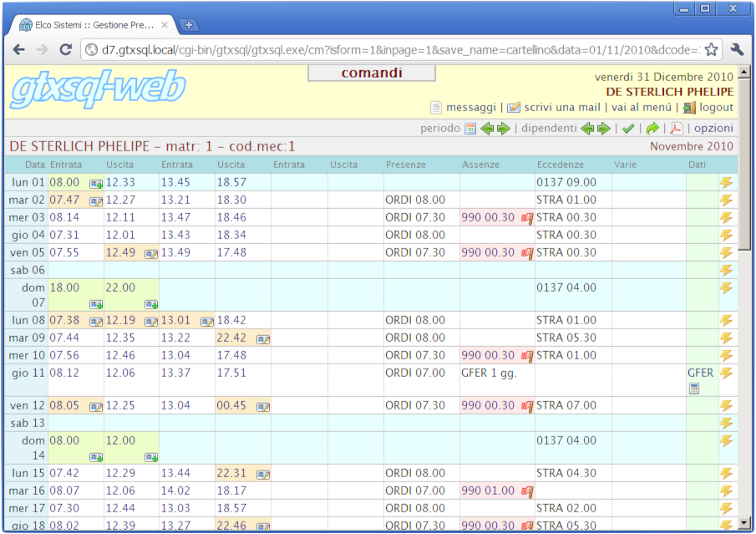
Task: Click the green checkmark icon
Action: tap(627, 129)
